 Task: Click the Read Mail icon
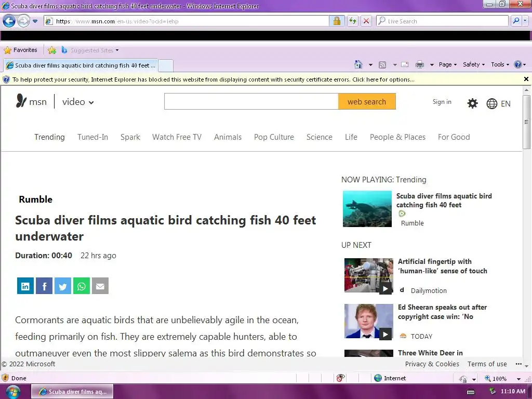click(405, 64)
